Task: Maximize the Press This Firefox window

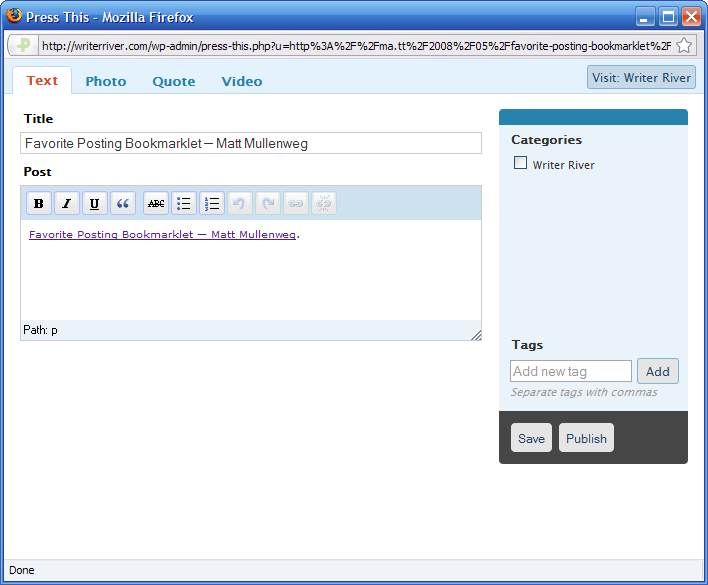Action: [x=668, y=17]
